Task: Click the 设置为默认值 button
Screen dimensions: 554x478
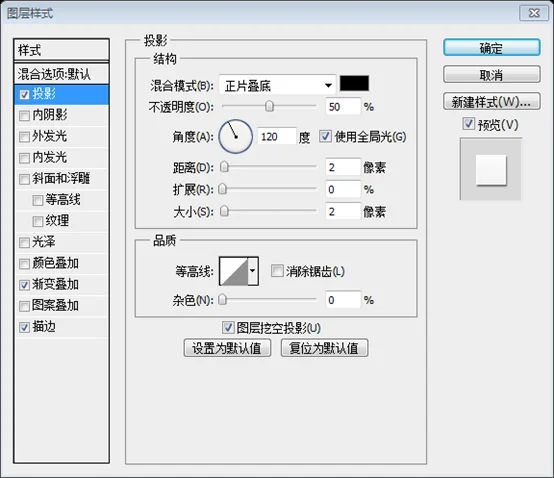Action: click(227, 348)
